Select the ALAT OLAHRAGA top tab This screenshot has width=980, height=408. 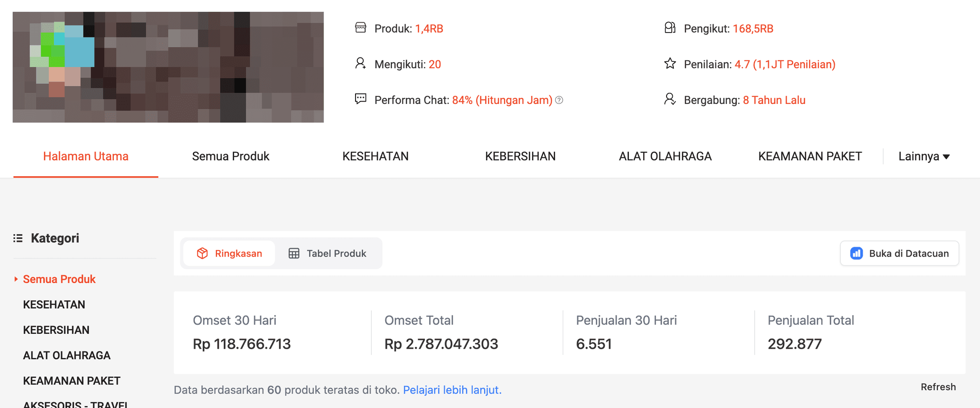pos(665,157)
